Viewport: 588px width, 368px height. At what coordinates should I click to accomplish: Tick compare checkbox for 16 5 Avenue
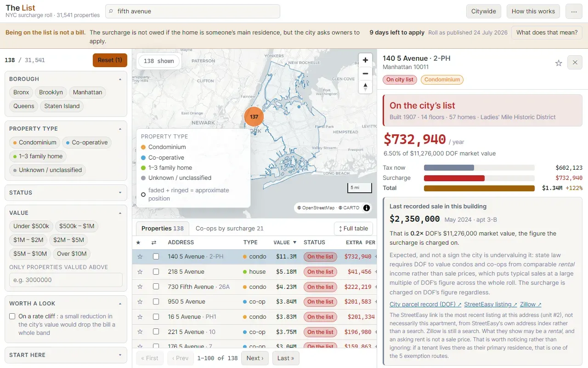(156, 317)
